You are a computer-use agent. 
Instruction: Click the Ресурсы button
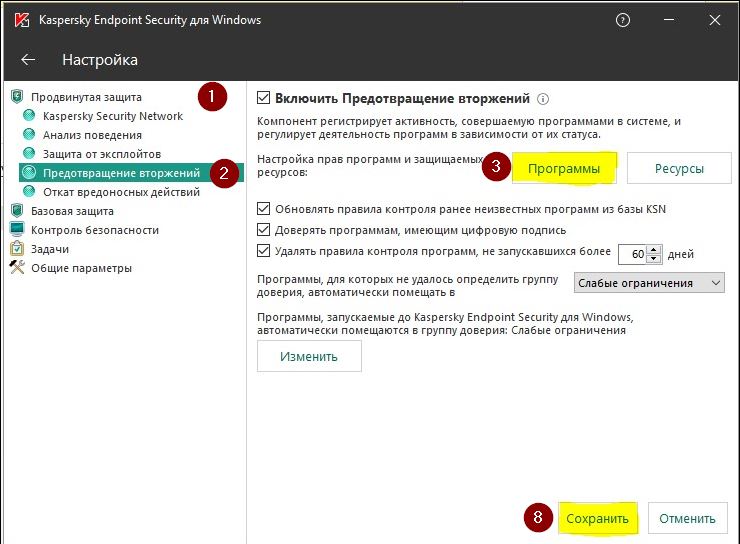click(x=679, y=168)
